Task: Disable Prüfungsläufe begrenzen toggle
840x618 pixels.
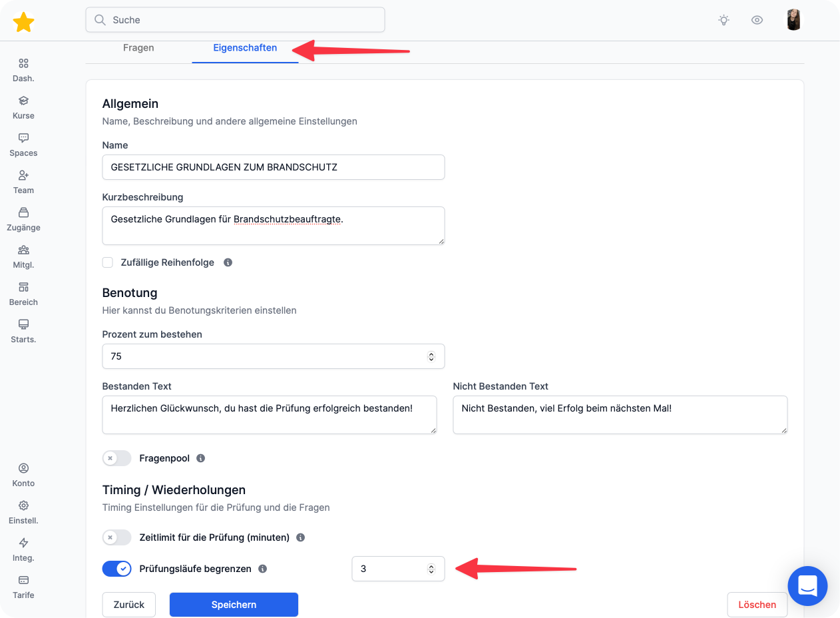Action: [116, 569]
